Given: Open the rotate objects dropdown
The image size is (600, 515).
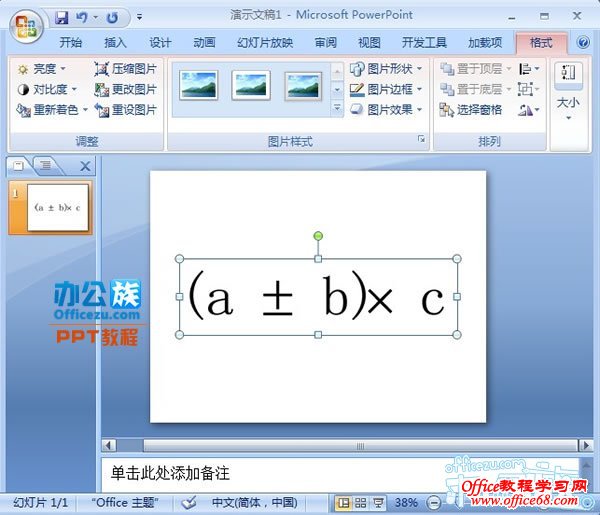Looking at the screenshot, I should click(x=529, y=110).
